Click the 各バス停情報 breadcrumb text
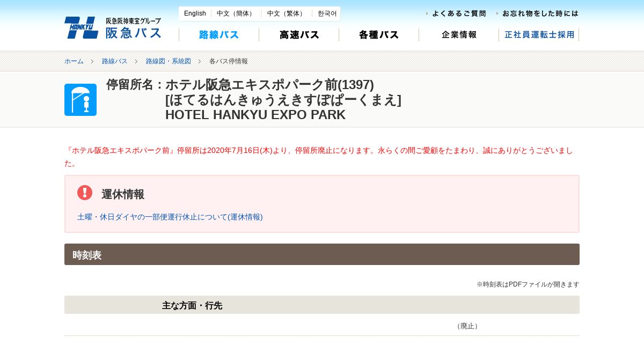This screenshot has width=644, height=338. pos(229,61)
